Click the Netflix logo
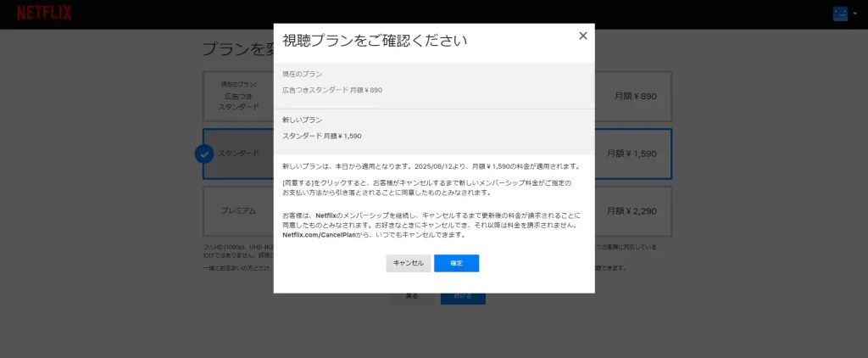 click(x=44, y=14)
